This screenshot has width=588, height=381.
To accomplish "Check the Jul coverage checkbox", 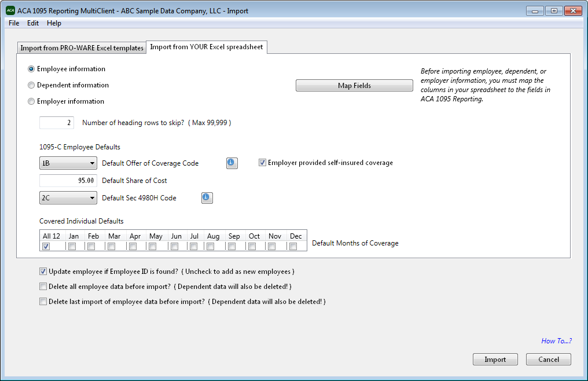I will (x=193, y=246).
